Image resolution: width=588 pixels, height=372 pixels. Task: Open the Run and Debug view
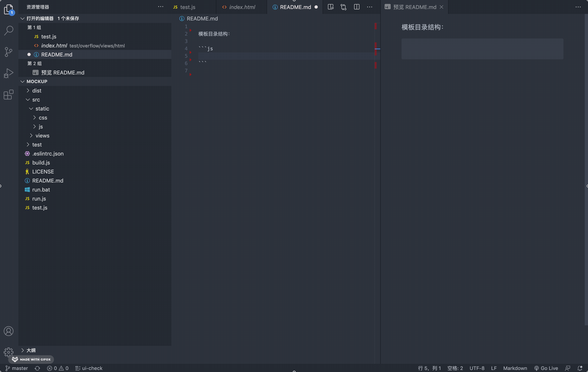pyautogui.click(x=9, y=73)
